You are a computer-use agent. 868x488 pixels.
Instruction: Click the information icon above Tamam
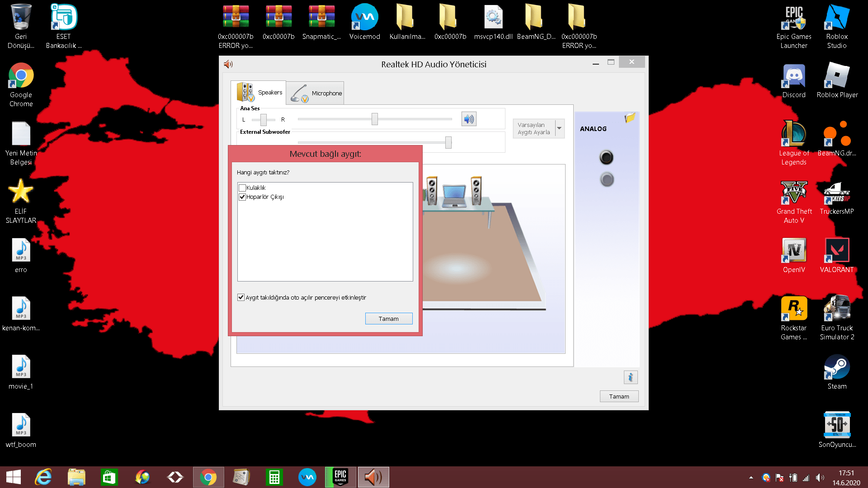pos(630,377)
